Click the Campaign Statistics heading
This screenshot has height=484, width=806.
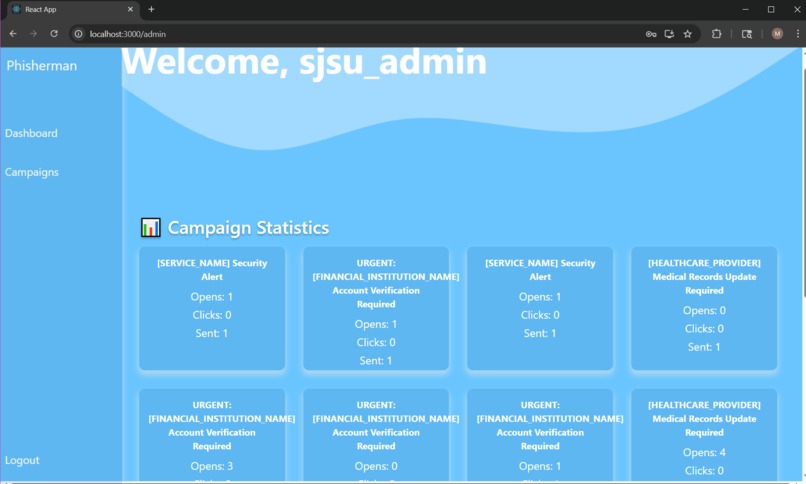(248, 228)
